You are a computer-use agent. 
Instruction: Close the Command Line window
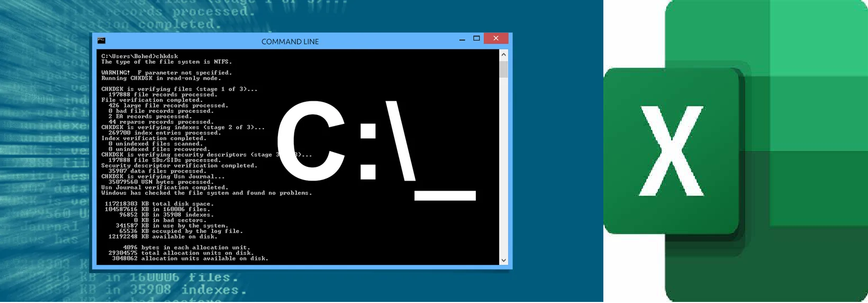click(x=496, y=38)
